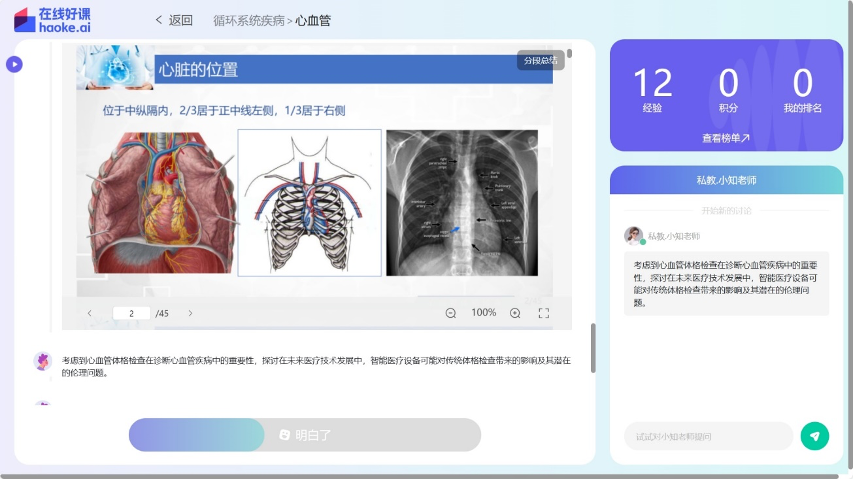Click the question input for 小知老师
The height and width of the screenshot is (480, 854).
708,436
